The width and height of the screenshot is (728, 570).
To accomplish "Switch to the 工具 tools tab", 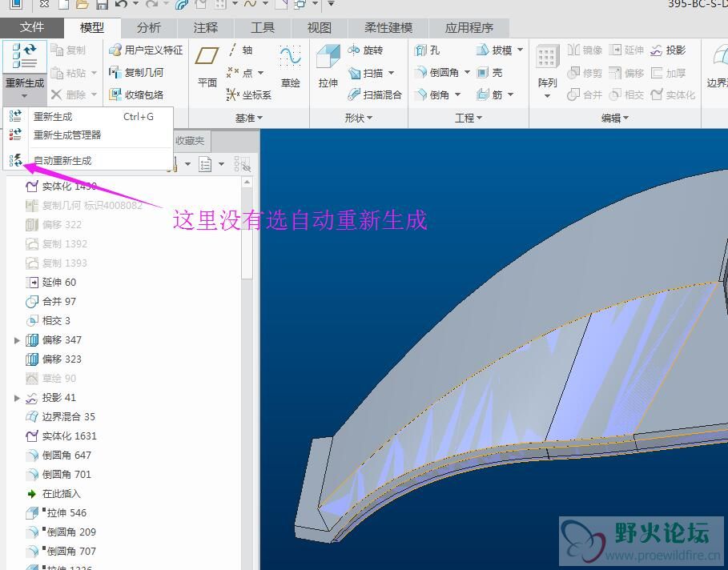I will (263, 28).
